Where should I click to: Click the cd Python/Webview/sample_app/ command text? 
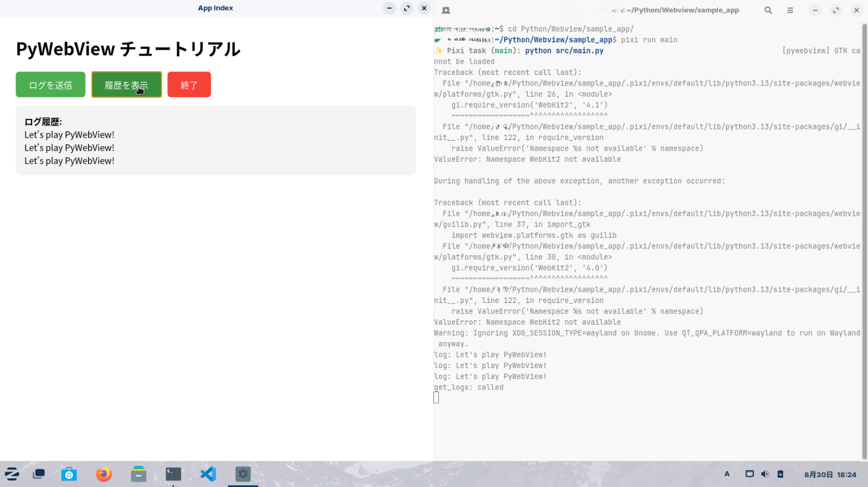click(x=571, y=29)
